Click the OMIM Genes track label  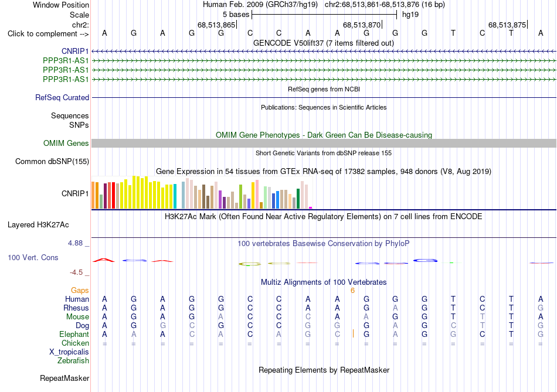tap(66, 143)
